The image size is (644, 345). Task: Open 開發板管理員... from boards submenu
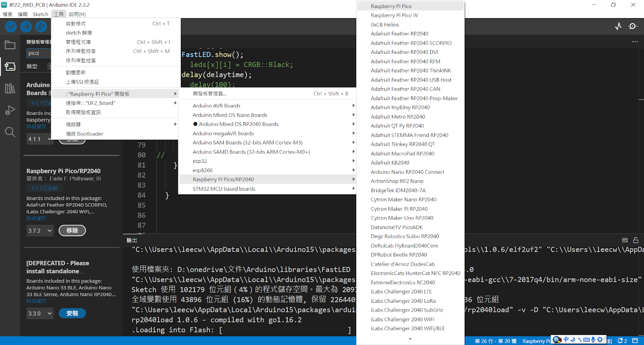[x=267, y=93]
